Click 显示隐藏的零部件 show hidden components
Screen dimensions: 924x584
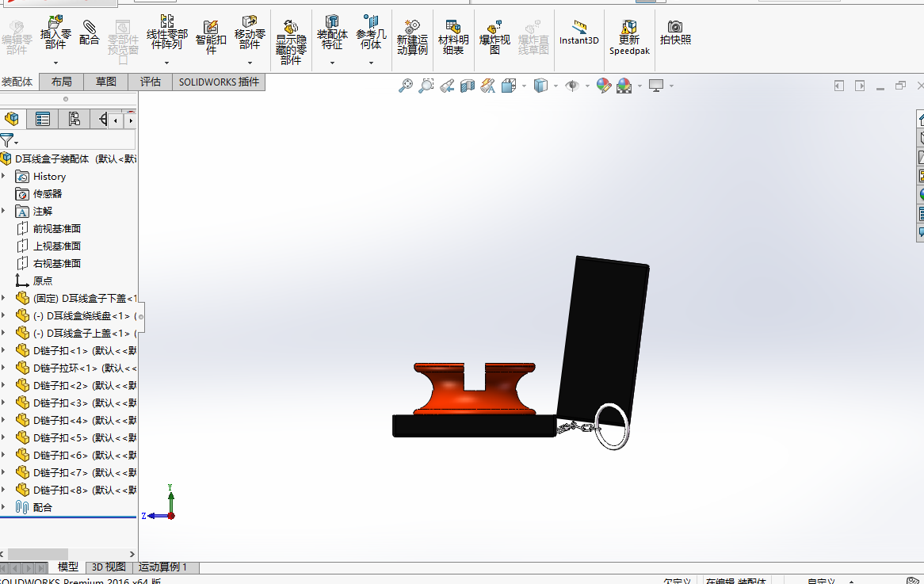coord(291,41)
